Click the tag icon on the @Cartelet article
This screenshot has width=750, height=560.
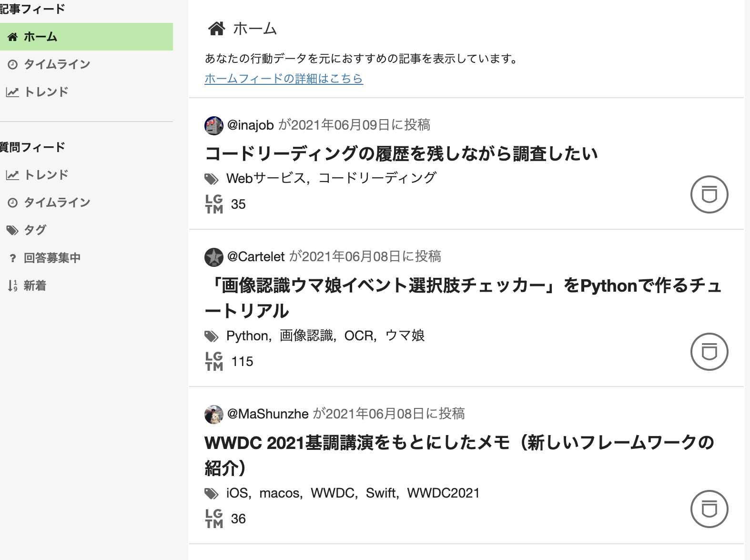212,336
